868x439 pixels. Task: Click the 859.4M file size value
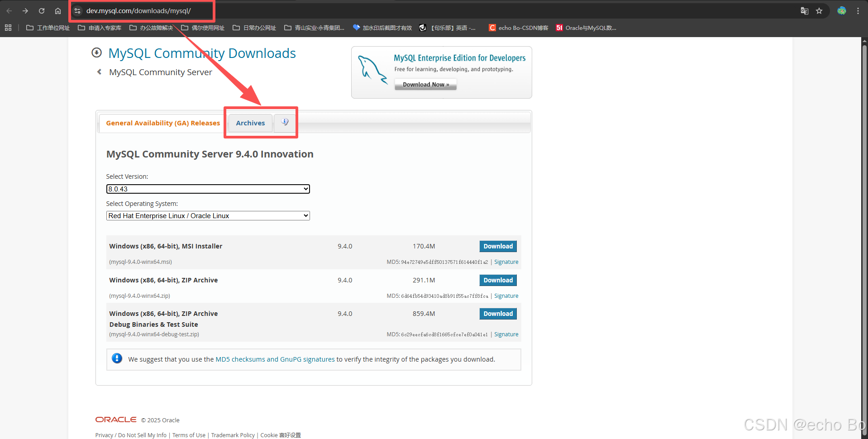tap(424, 314)
